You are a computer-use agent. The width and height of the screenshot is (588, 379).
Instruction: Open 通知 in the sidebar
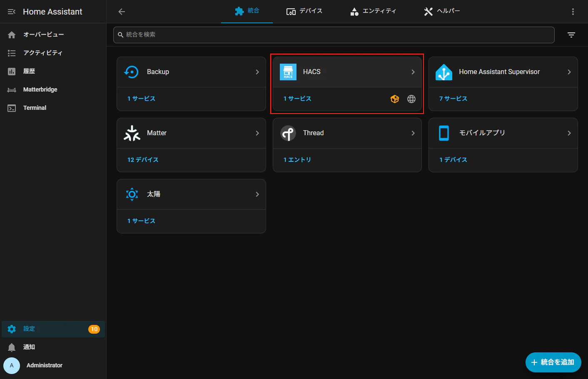(53, 347)
